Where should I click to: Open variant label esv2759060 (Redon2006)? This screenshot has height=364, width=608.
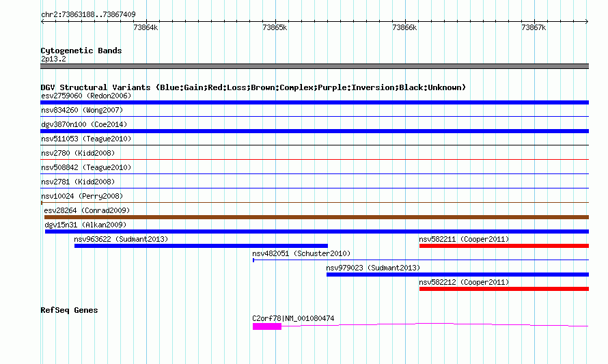[86, 96]
